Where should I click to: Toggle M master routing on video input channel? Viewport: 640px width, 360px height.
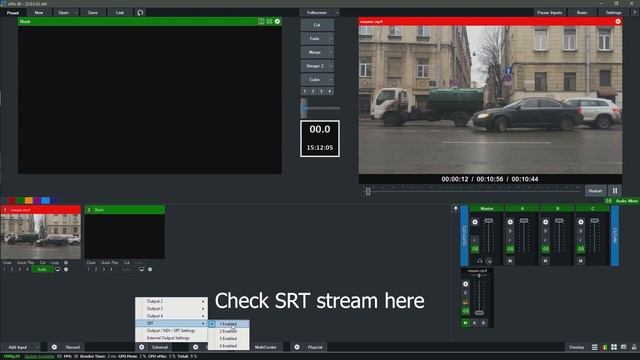click(465, 322)
